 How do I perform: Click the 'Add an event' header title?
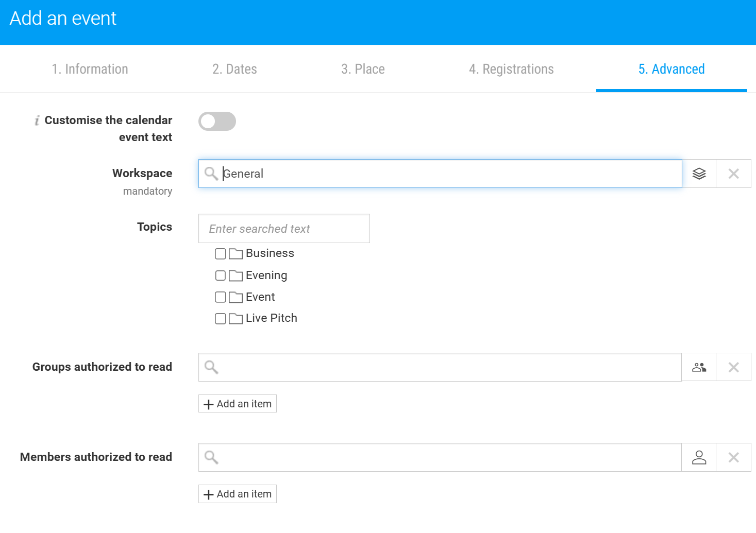[63, 19]
